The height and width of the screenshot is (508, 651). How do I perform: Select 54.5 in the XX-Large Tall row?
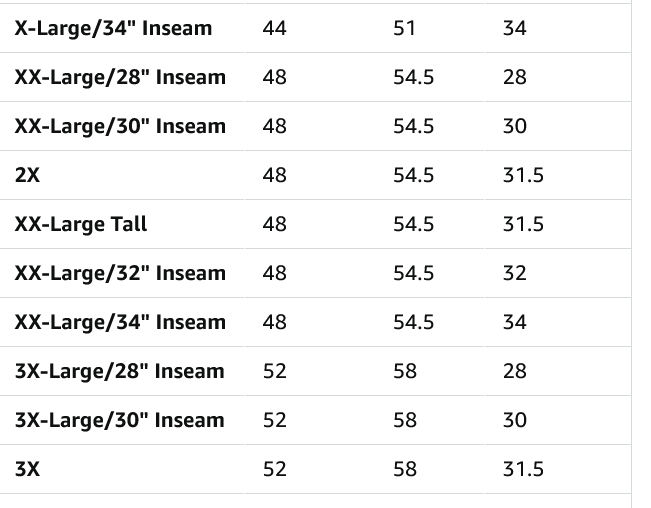tap(413, 224)
